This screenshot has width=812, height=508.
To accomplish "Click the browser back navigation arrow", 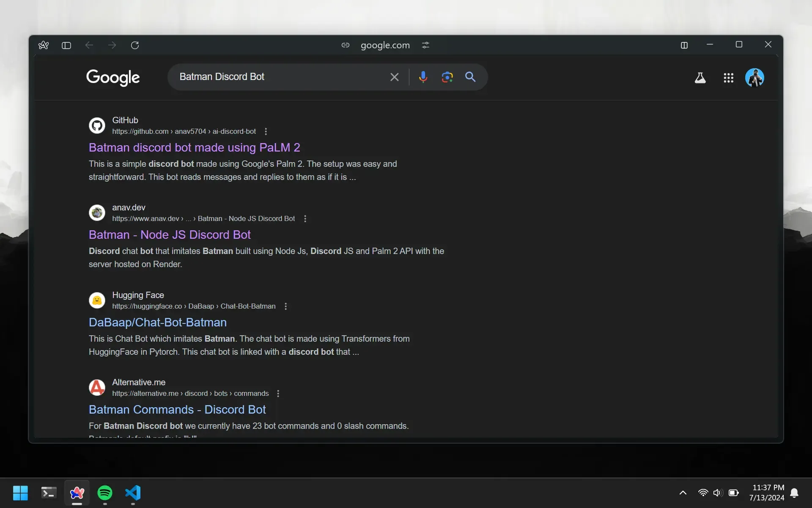I will pos(88,44).
